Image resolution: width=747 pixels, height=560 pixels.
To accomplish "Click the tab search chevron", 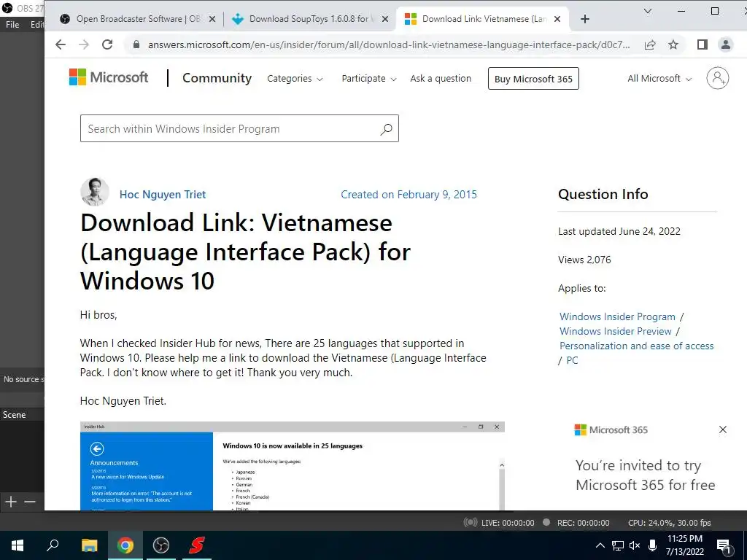I will pyautogui.click(x=648, y=11).
